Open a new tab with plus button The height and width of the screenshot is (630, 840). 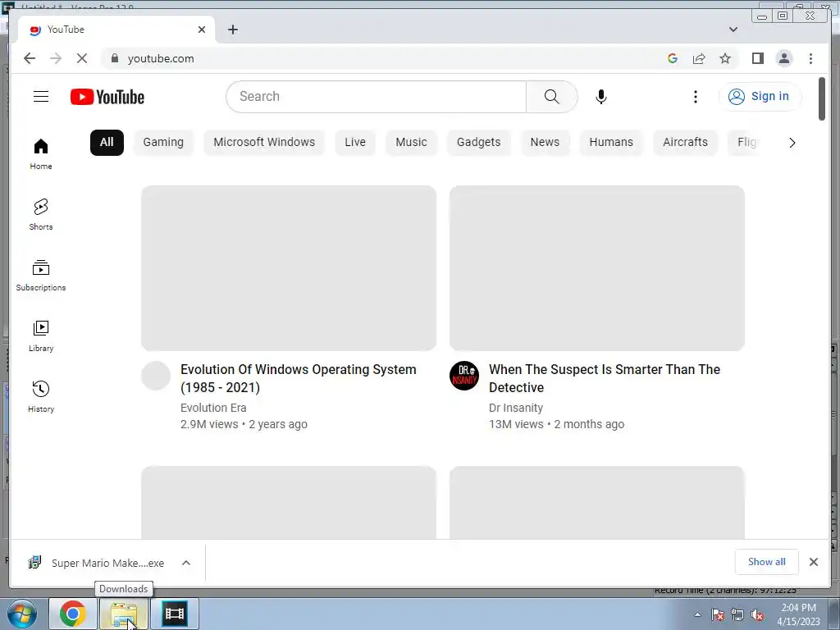point(233,30)
